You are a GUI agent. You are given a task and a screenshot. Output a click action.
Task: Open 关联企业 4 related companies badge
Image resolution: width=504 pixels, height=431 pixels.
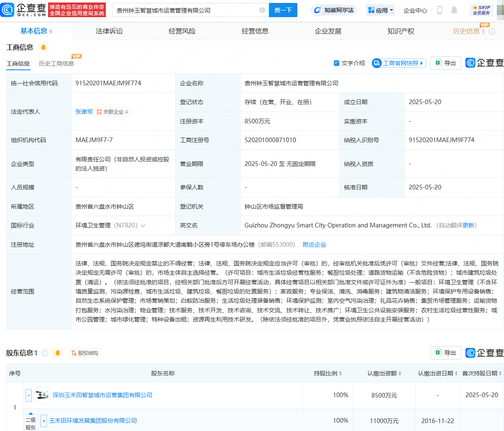tap(113, 112)
